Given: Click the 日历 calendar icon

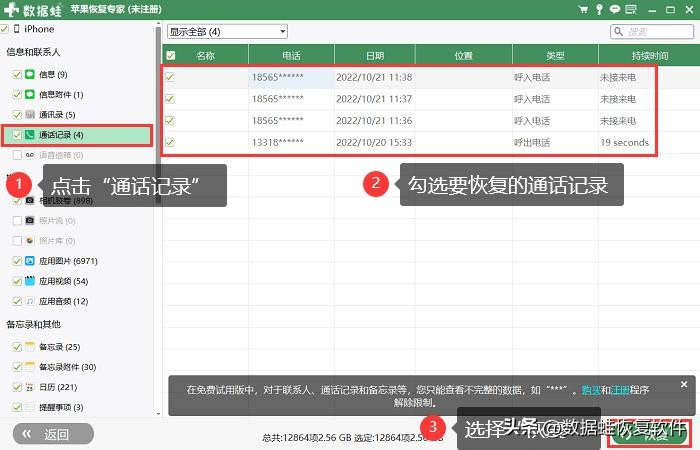Looking at the screenshot, I should (x=30, y=387).
